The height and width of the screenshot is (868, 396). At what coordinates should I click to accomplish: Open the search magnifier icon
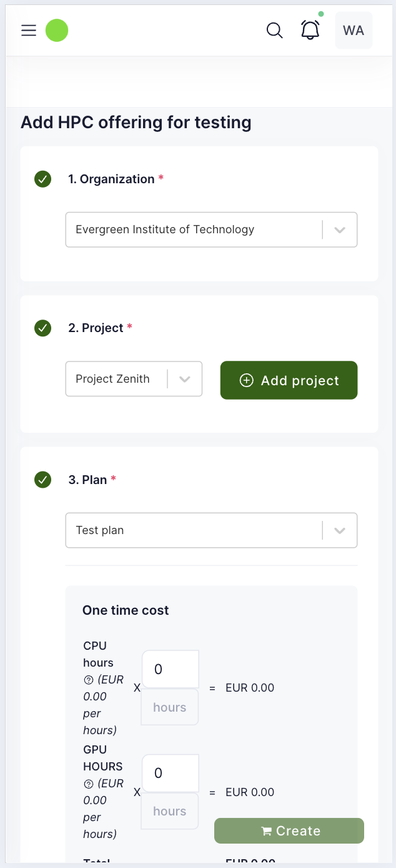point(274,31)
